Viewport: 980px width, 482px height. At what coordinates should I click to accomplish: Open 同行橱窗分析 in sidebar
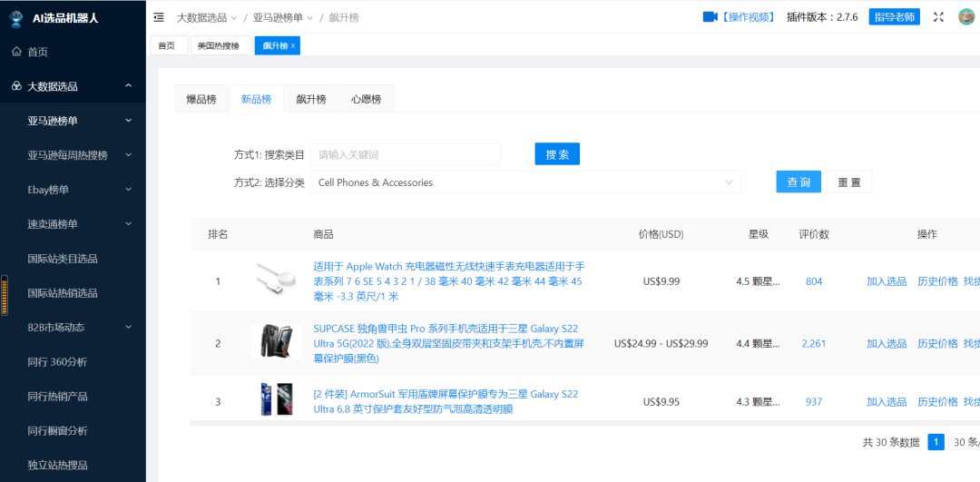pos(57,430)
